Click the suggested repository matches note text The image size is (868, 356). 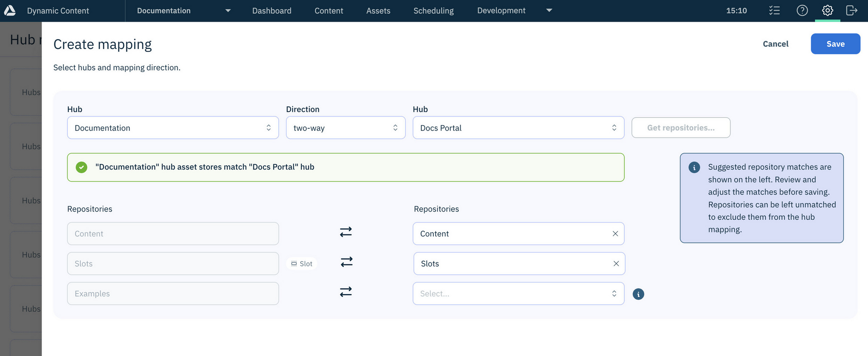pos(772,198)
